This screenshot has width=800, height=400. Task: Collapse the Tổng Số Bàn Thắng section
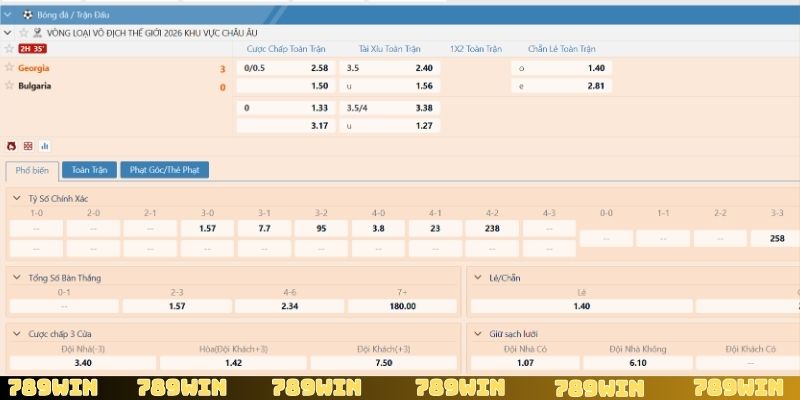[17, 277]
